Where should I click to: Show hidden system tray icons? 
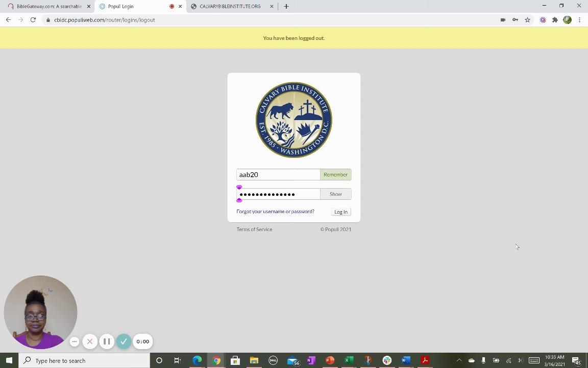459,360
